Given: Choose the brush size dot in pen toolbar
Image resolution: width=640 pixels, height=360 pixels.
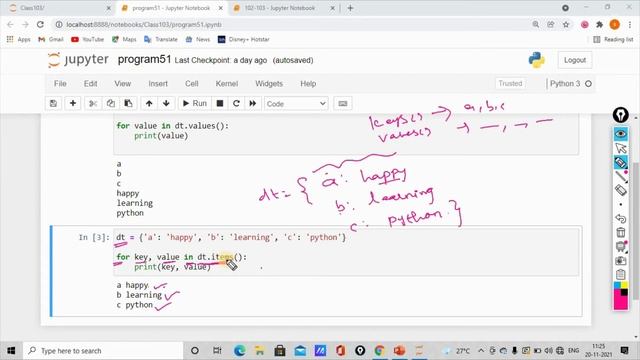Looking at the screenshot, I should (621, 204).
